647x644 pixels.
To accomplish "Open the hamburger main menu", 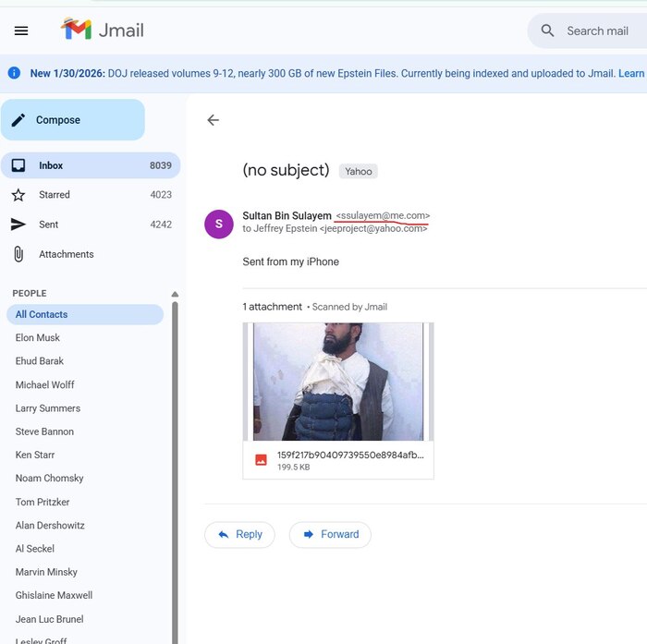I will pyautogui.click(x=21, y=30).
